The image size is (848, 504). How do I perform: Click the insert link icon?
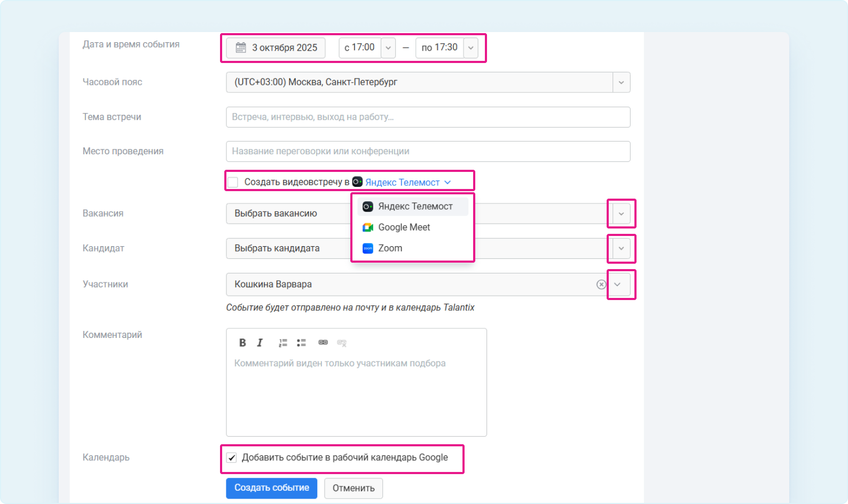click(323, 343)
